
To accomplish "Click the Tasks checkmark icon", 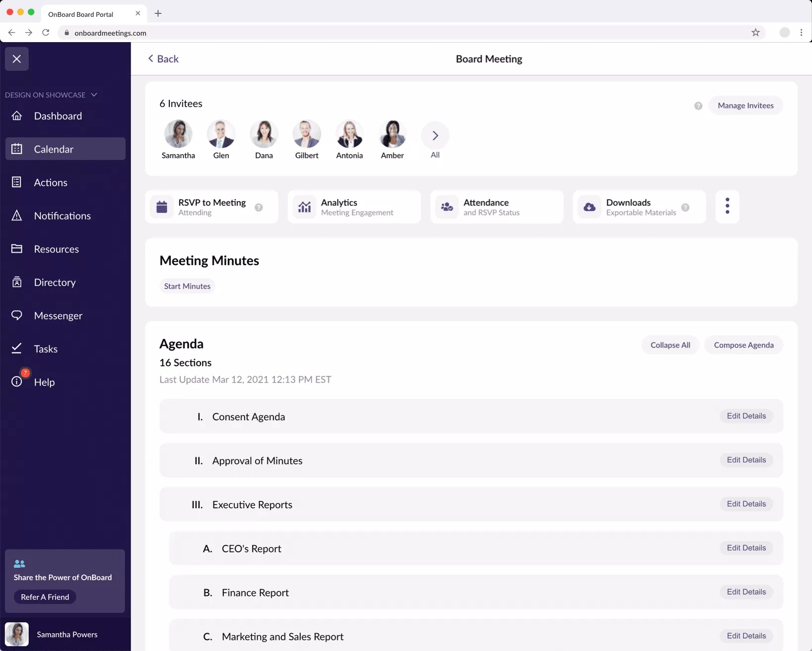I will coord(17,348).
